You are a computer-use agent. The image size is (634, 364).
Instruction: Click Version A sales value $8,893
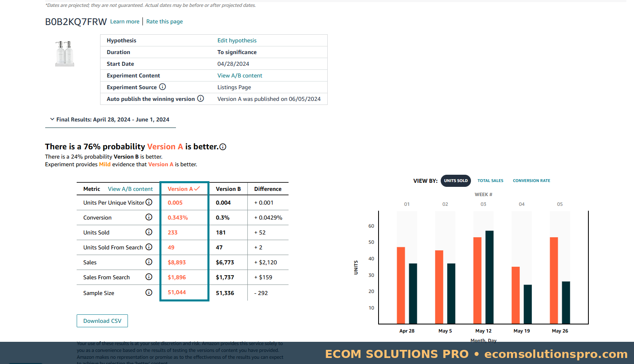tap(177, 262)
